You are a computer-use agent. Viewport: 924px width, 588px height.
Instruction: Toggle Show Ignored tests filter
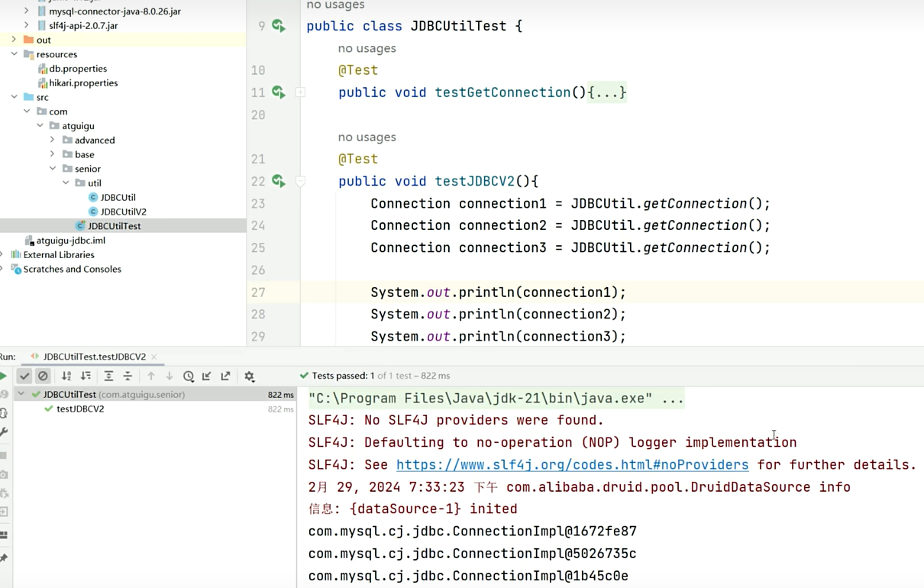pyautogui.click(x=43, y=376)
